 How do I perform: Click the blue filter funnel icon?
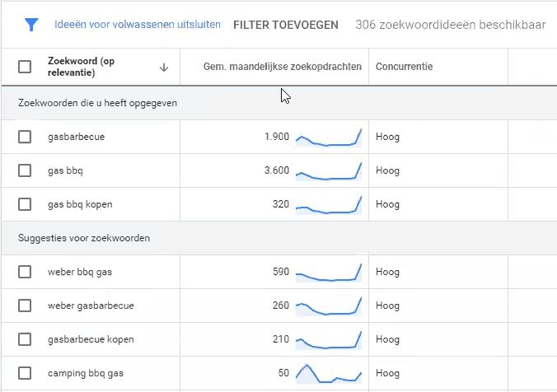click(x=31, y=25)
